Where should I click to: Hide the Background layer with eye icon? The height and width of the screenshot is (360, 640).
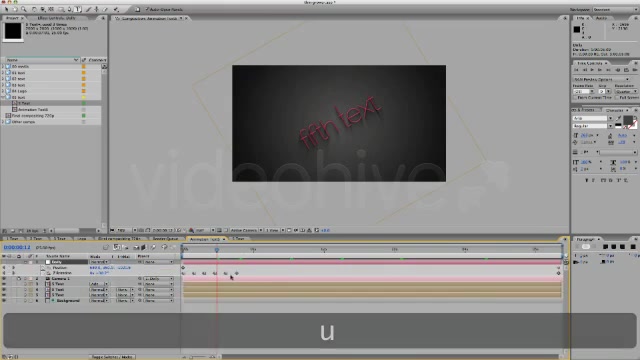click(4, 300)
